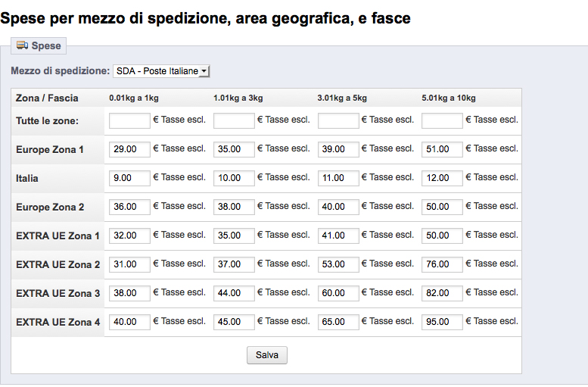Click Italia price field showing 9.00
The image size is (588, 387).
(x=129, y=178)
